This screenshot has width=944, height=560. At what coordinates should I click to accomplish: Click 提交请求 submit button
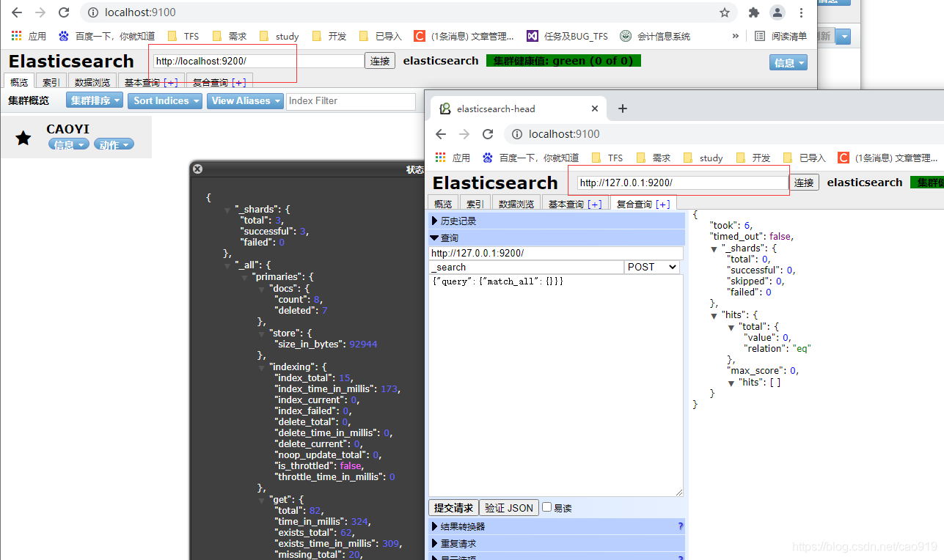453,507
